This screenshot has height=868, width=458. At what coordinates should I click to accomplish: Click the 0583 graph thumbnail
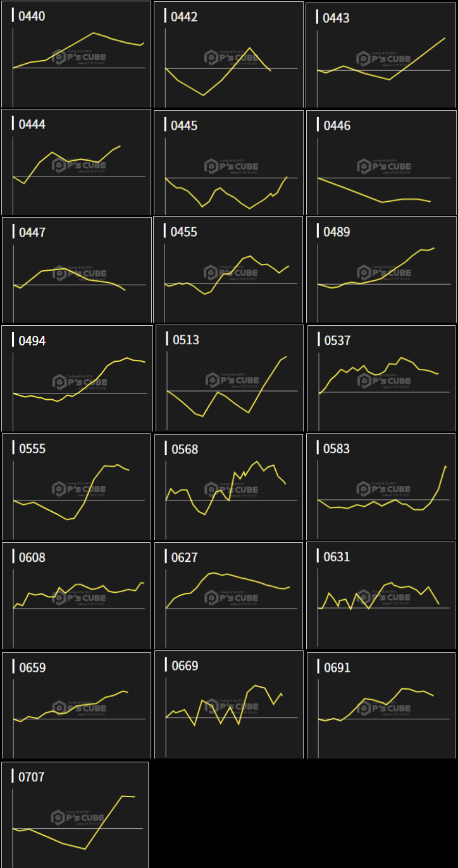[x=381, y=487]
